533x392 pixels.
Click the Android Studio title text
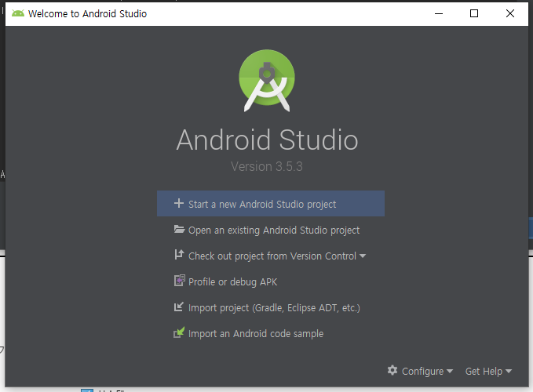click(x=267, y=140)
